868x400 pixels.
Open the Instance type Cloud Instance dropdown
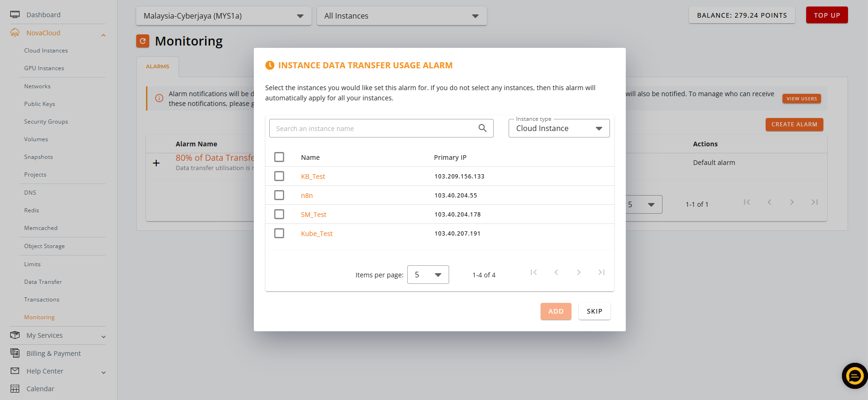pyautogui.click(x=559, y=128)
